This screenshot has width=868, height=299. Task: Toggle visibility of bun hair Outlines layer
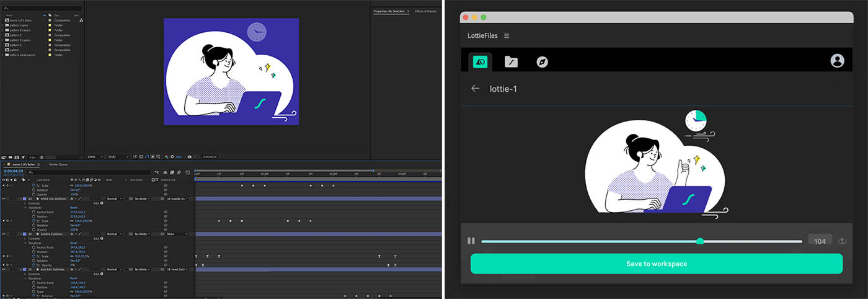click(3, 269)
